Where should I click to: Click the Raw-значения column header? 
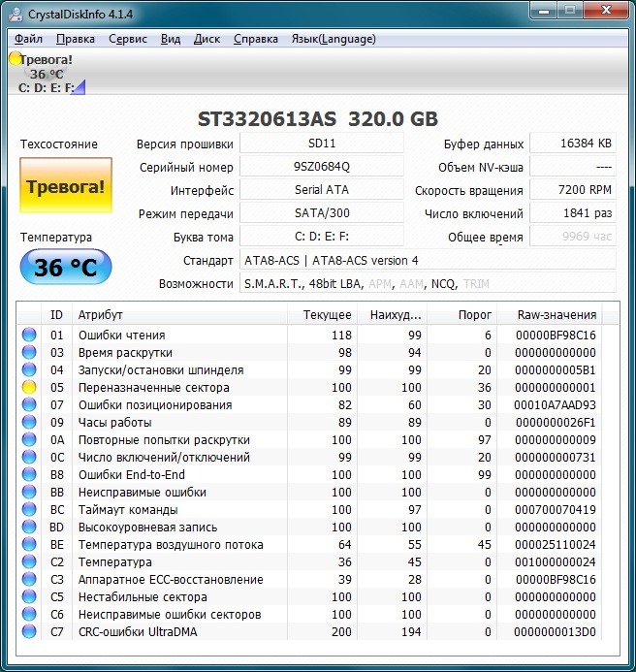[x=550, y=315]
